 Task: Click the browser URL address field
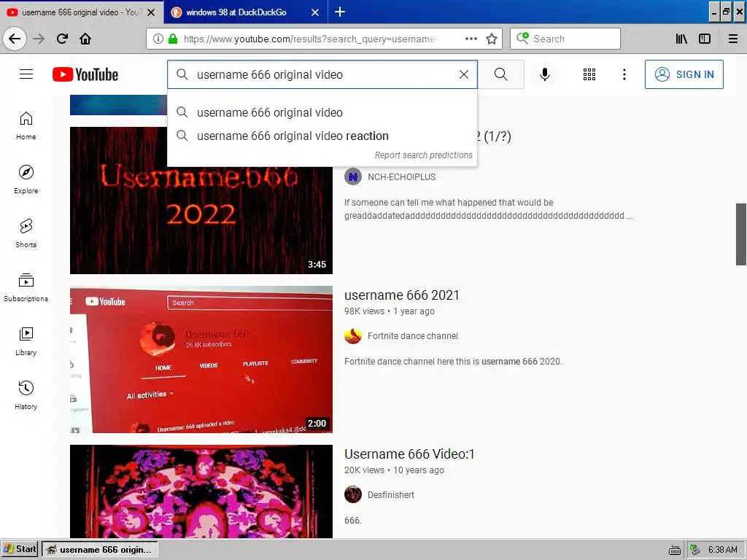point(311,39)
